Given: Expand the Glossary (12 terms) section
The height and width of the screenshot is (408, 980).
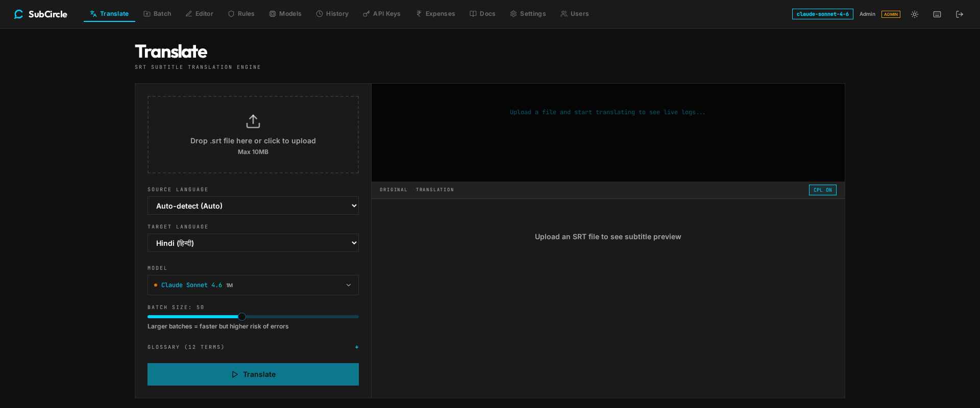Looking at the screenshot, I should point(253,347).
